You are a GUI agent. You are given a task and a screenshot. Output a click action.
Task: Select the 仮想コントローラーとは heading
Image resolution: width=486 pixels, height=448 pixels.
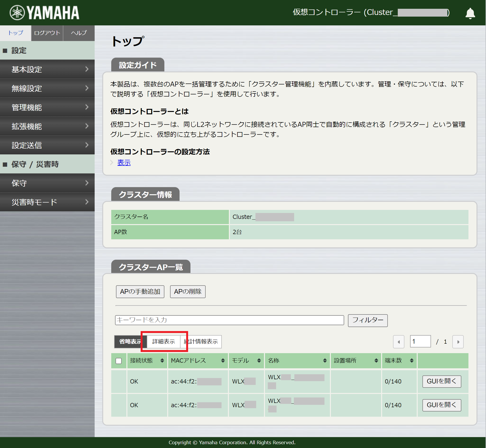(x=149, y=111)
